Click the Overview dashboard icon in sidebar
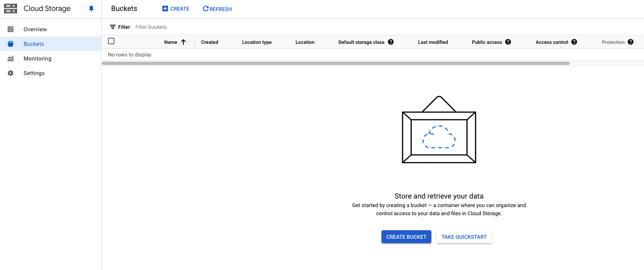The height and width of the screenshot is (270, 644). coord(11,29)
